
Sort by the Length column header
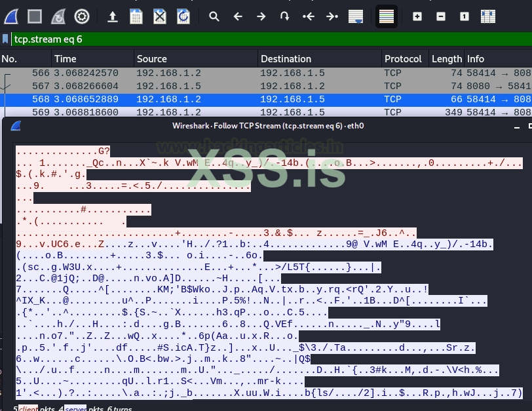pyautogui.click(x=447, y=59)
